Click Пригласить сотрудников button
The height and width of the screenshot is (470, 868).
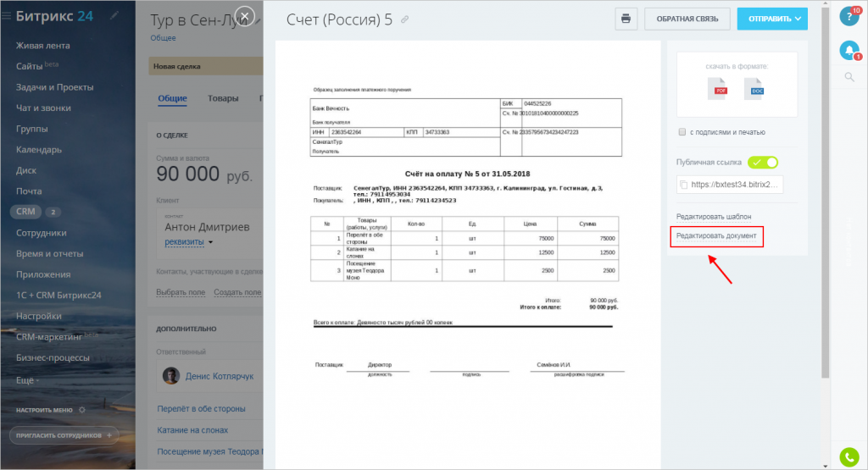pyautogui.click(x=64, y=435)
